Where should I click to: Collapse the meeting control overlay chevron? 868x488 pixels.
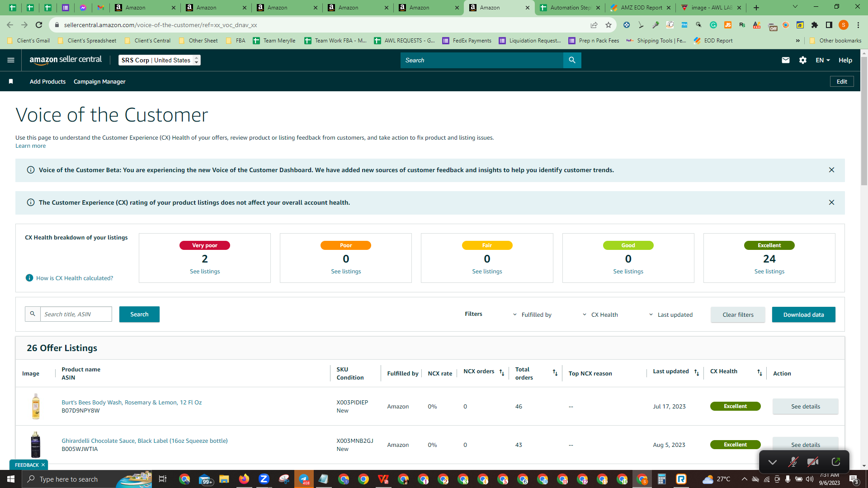point(773,462)
